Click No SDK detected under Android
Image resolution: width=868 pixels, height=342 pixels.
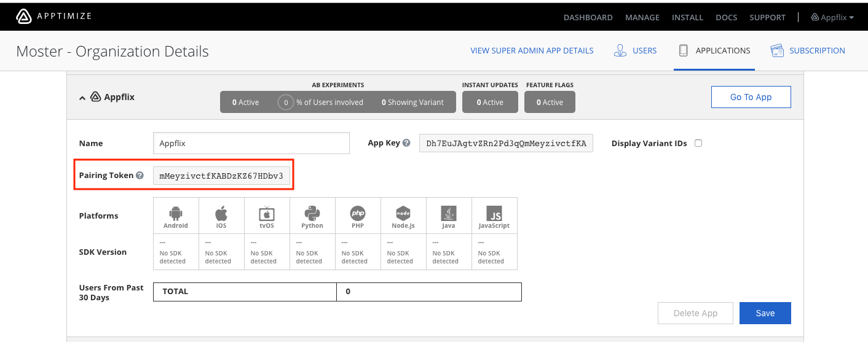[x=173, y=257]
